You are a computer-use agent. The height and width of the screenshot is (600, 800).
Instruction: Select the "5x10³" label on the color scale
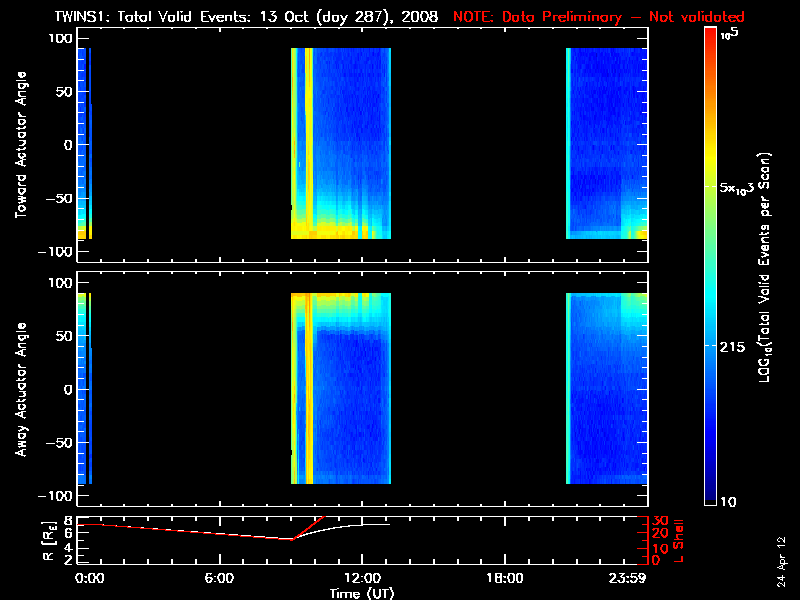(743, 189)
